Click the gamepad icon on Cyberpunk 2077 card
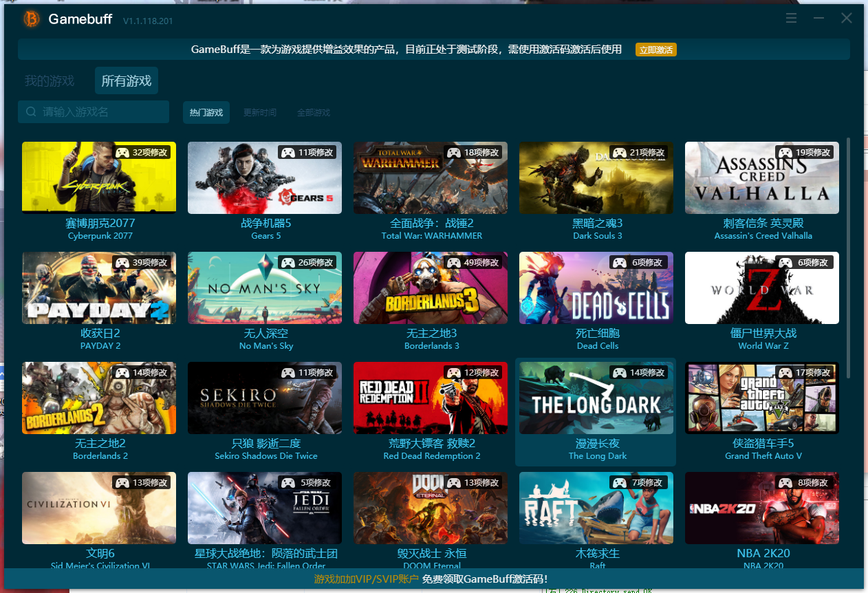 122,152
